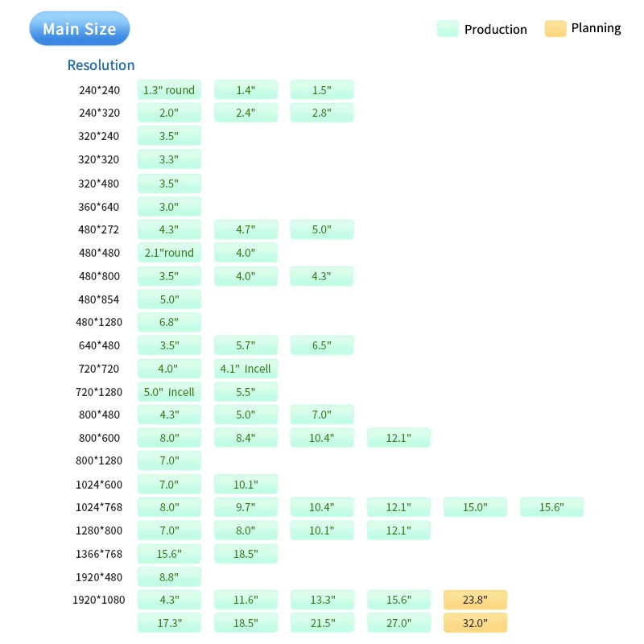Screen dimensions: 644x644
Task: Click the 3.3" size for 320*320
Action: [x=169, y=159]
